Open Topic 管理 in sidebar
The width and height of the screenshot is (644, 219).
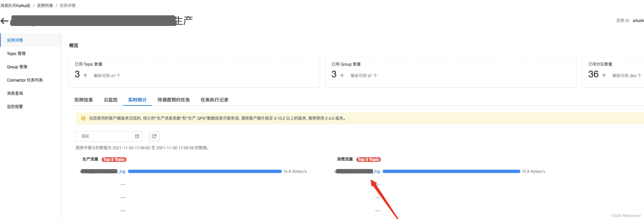(x=16, y=54)
